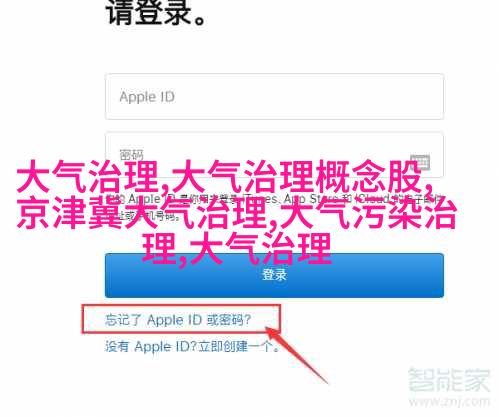This screenshot has height=417, width=499.
Task: Click the 智能家 watermark logo
Action: coord(449,380)
